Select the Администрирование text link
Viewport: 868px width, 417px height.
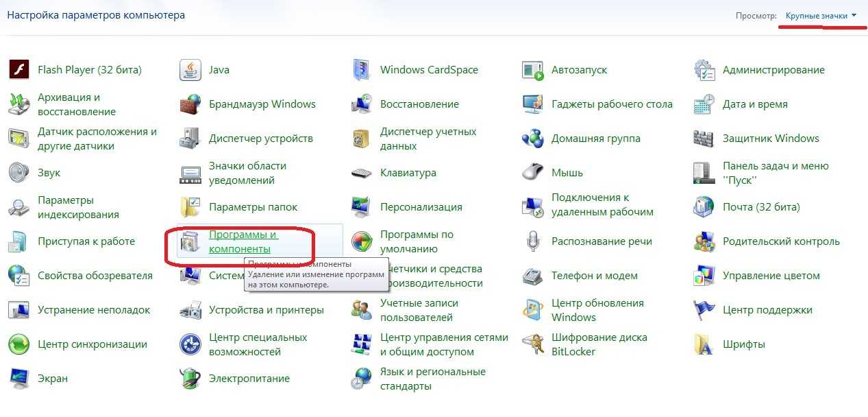pos(773,70)
